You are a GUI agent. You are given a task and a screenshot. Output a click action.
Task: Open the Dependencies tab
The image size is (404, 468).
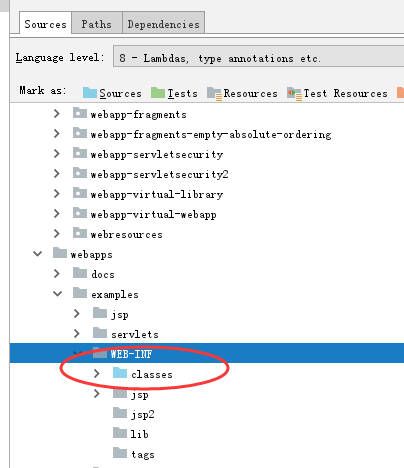coord(163,23)
